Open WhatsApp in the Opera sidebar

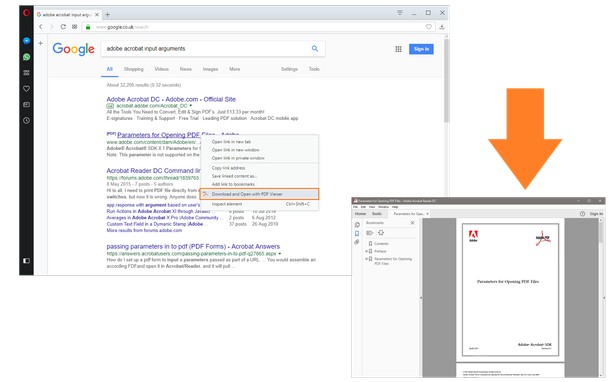(x=26, y=57)
